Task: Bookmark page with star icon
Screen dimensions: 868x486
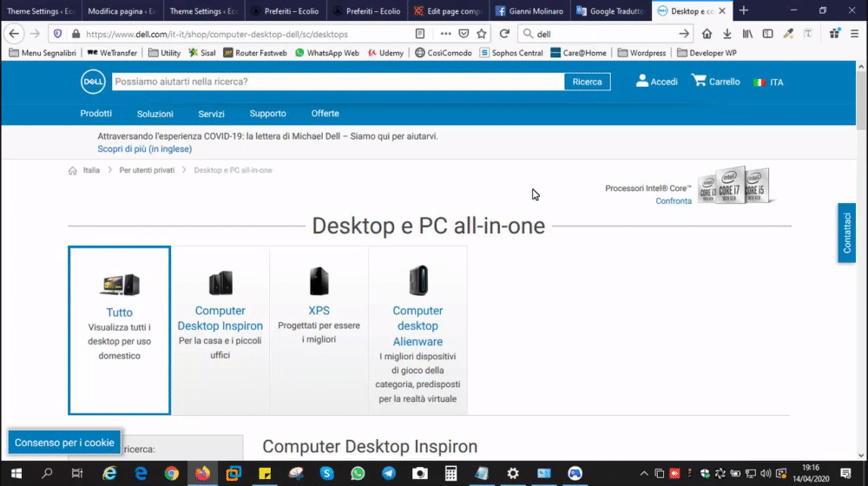Action: pyautogui.click(x=482, y=34)
